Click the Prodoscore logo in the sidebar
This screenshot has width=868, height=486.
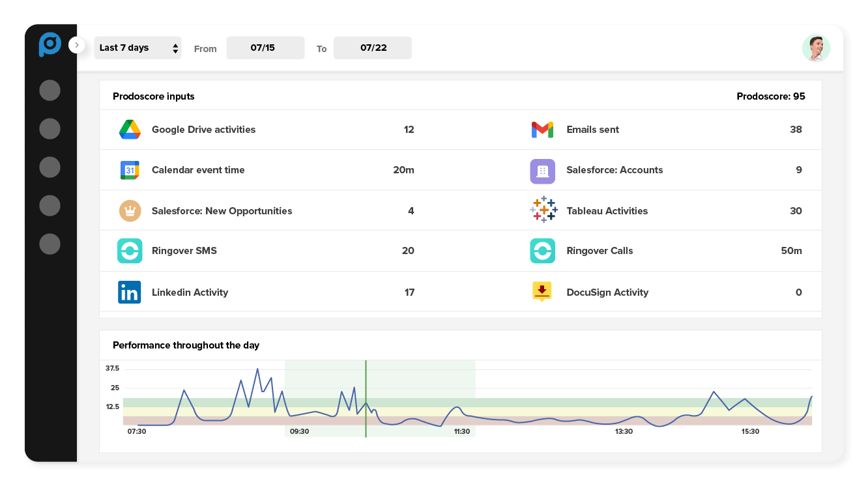[x=50, y=44]
